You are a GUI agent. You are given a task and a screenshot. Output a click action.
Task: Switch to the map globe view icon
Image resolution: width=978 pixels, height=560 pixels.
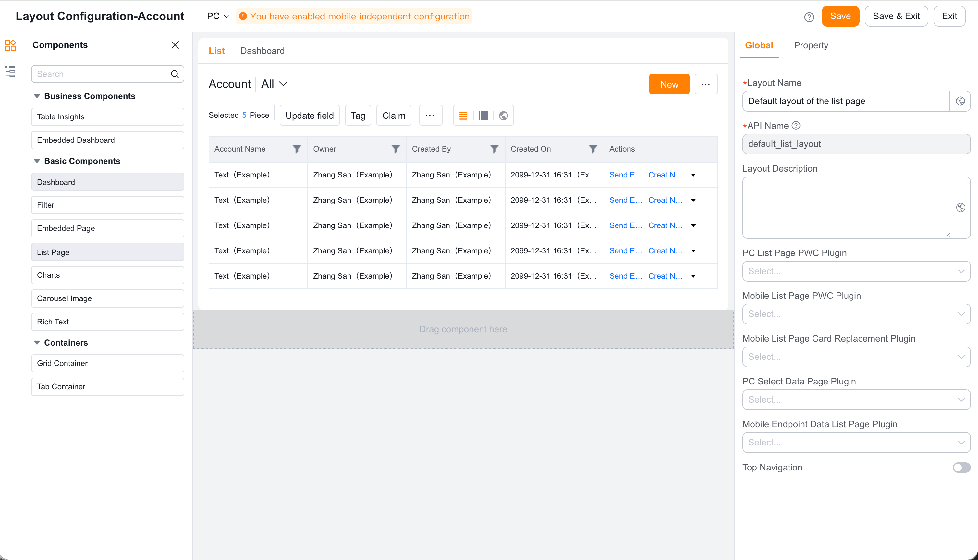pyautogui.click(x=503, y=116)
